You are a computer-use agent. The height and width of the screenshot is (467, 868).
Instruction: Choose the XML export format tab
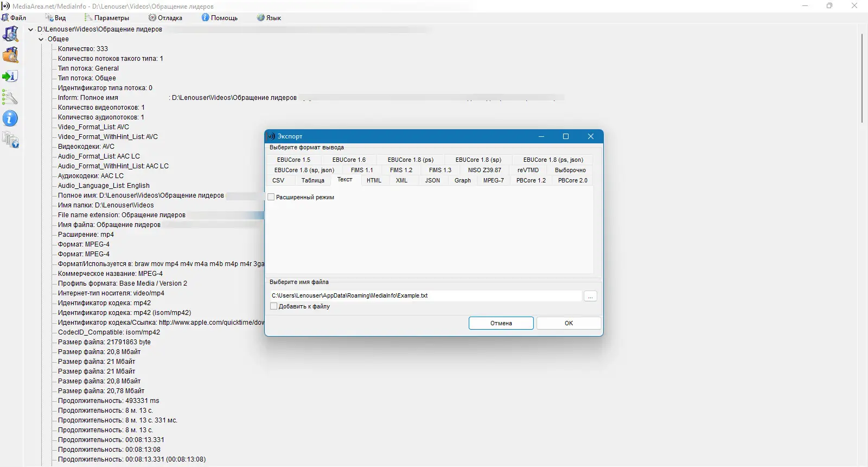tap(401, 180)
